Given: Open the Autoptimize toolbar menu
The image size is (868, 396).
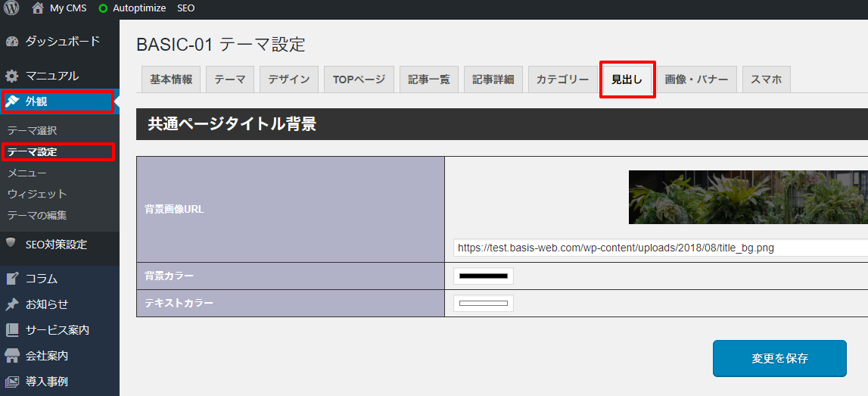Looking at the screenshot, I should pos(139,8).
